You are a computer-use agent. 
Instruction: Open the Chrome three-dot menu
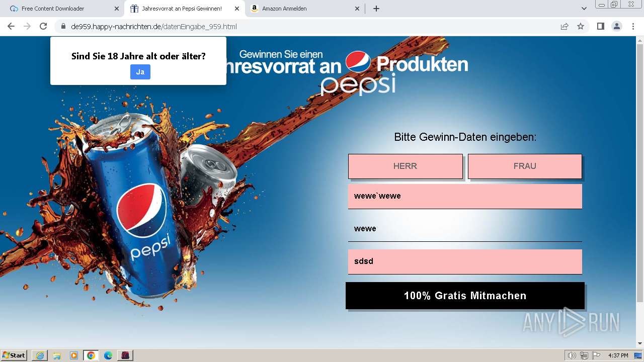point(633,26)
